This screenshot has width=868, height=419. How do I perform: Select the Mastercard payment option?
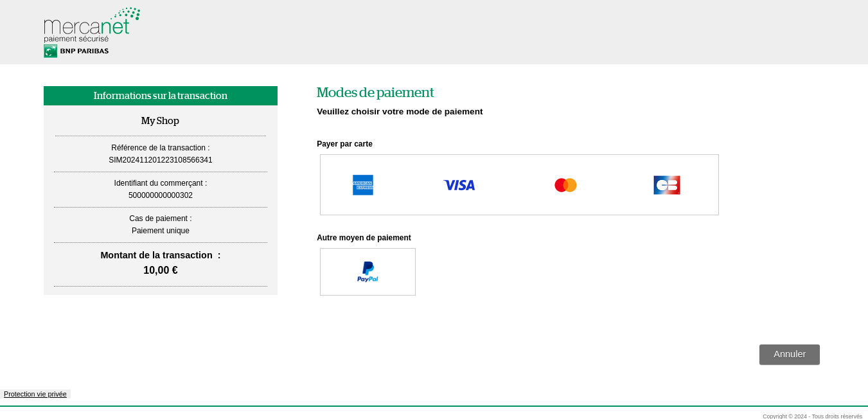(x=565, y=185)
